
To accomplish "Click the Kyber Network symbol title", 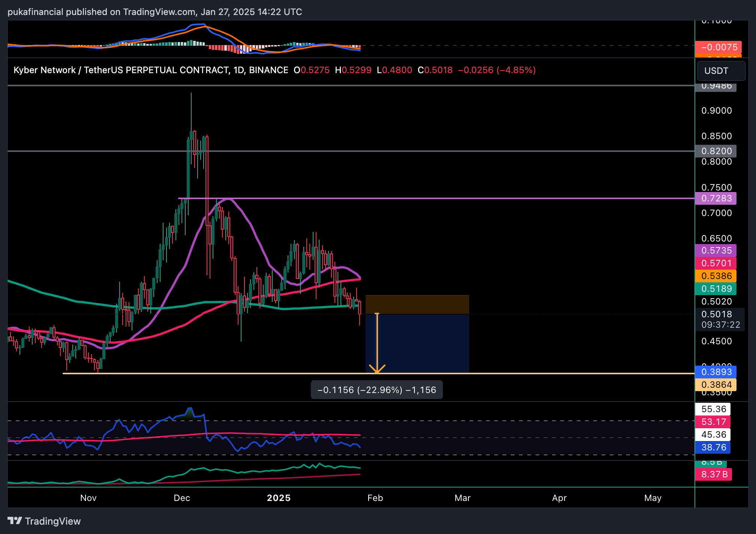I will (44, 70).
